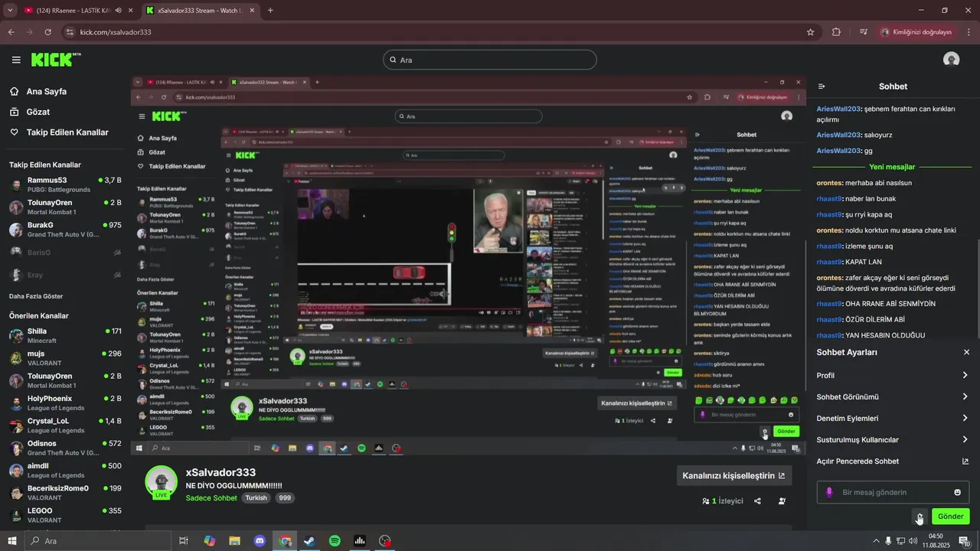Open BurakG channel in the sidebar
Viewport: 980px width, 551px height.
pyautogui.click(x=65, y=230)
